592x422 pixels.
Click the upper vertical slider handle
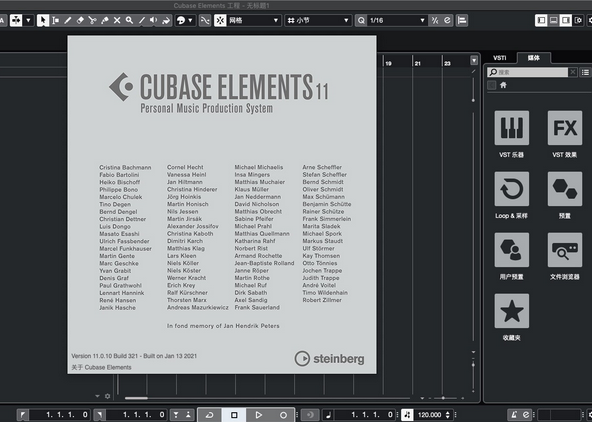coord(473,100)
